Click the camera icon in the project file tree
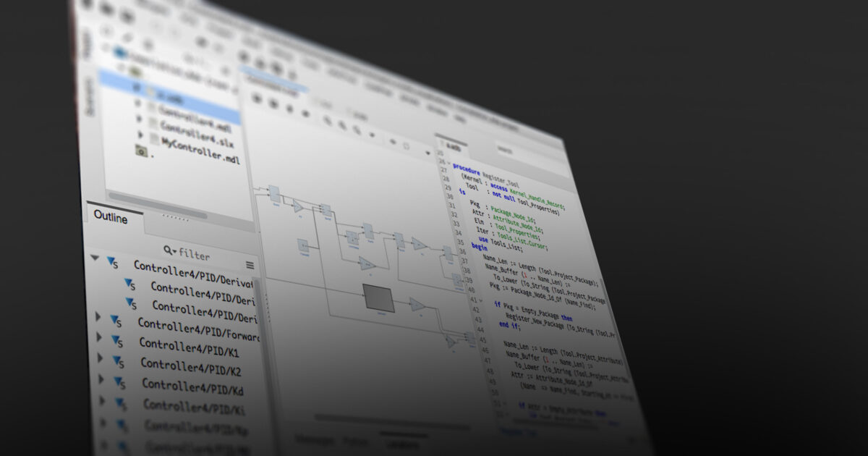The width and height of the screenshot is (868, 456). coord(140,152)
